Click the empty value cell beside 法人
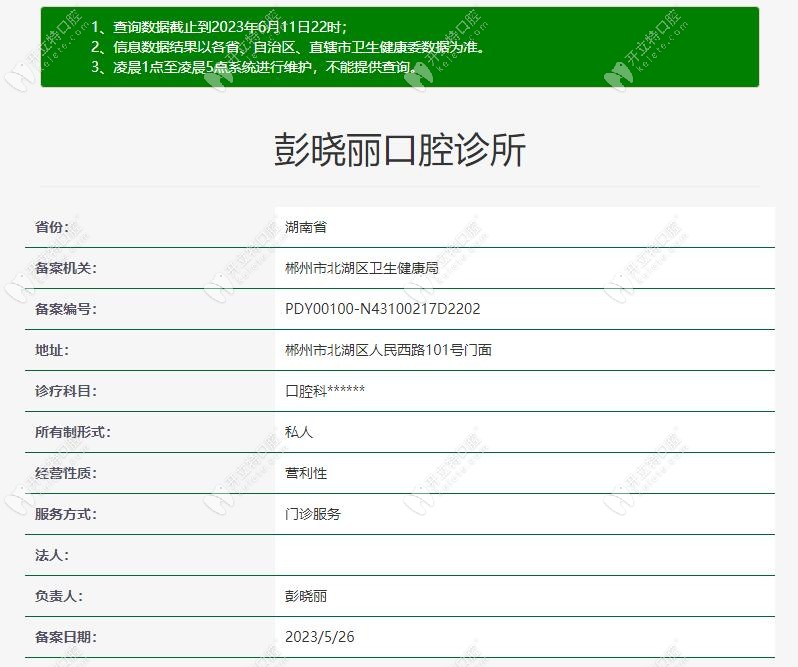The width and height of the screenshot is (798, 667). tap(524, 555)
